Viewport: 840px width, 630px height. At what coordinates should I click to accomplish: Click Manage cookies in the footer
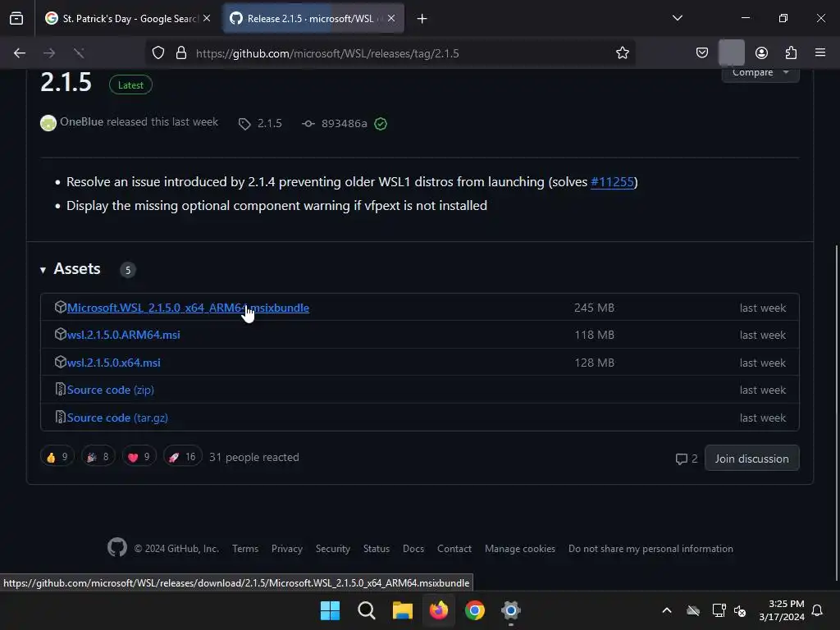point(519,549)
